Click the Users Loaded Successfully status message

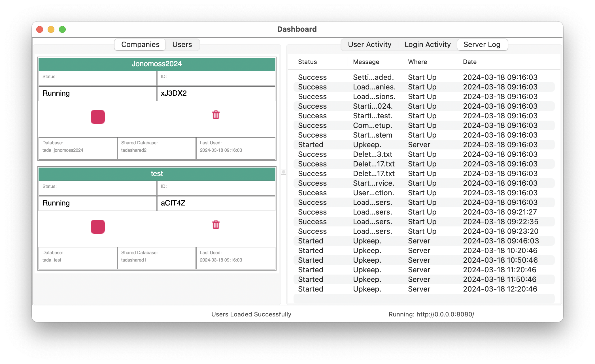[251, 314]
